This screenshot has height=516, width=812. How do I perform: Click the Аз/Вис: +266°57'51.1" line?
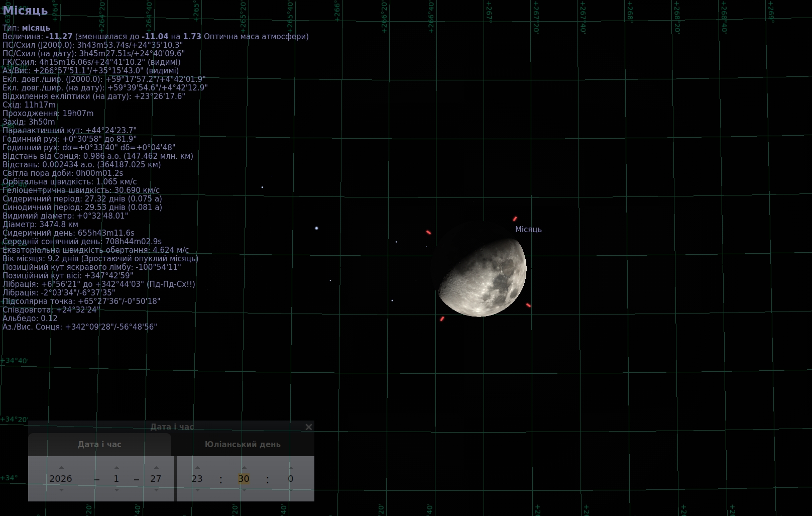point(90,71)
